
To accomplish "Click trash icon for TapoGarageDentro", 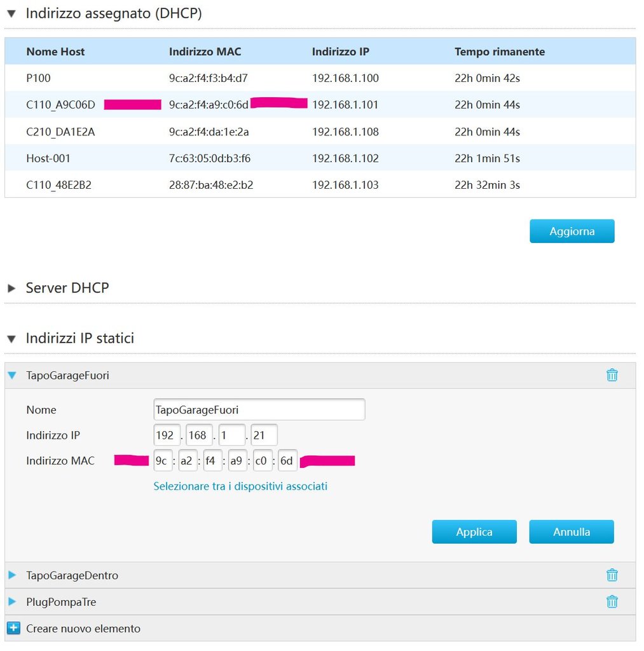I will [612, 575].
